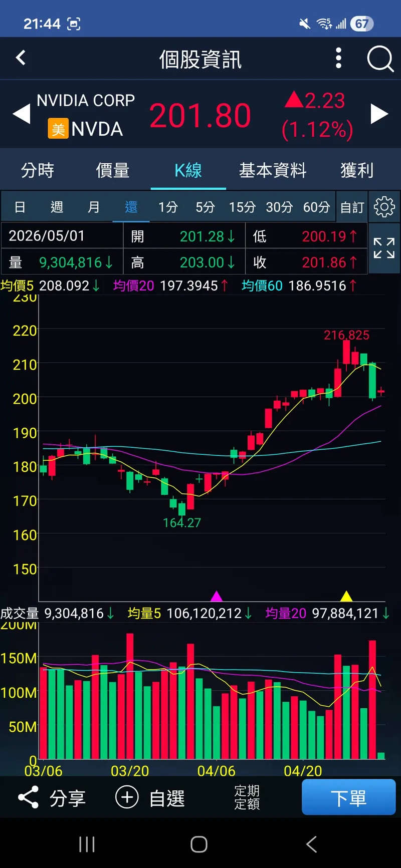401x868 pixels.
Task: Tap the ▲2.23 price change value
Action: [x=315, y=101]
